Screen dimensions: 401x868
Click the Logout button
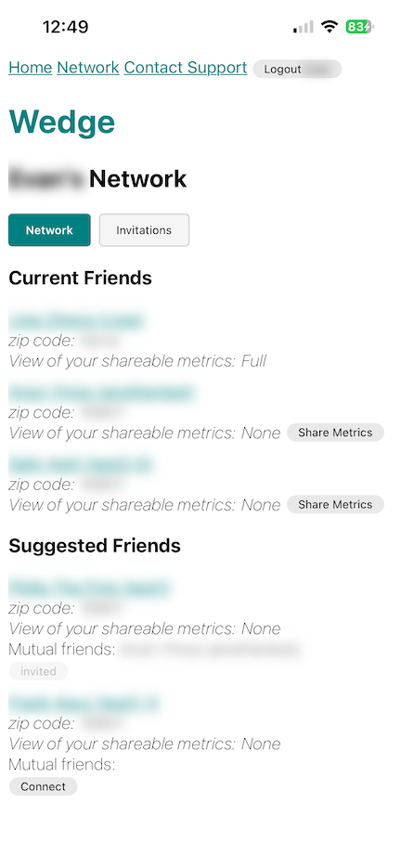pyautogui.click(x=297, y=70)
